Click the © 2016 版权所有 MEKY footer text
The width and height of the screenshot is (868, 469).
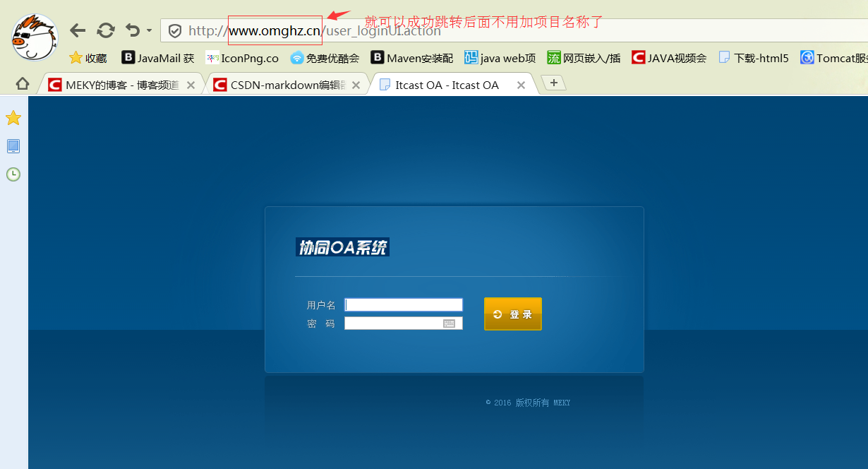528,403
